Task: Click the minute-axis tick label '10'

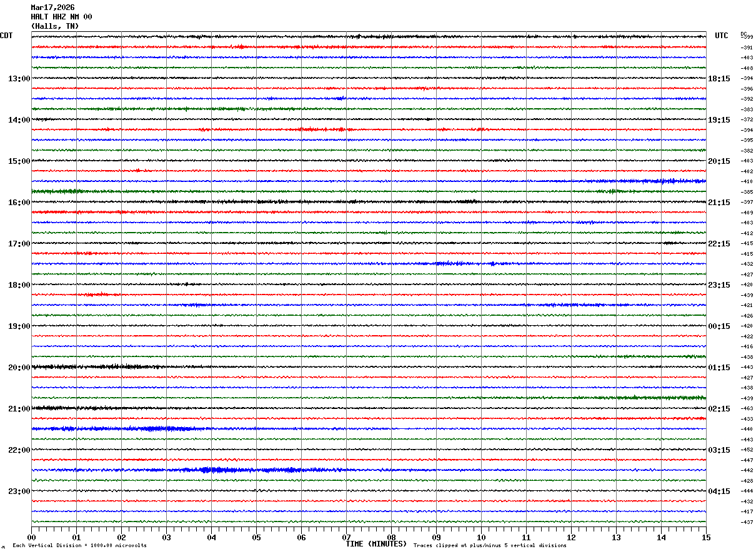Action: coord(481,538)
